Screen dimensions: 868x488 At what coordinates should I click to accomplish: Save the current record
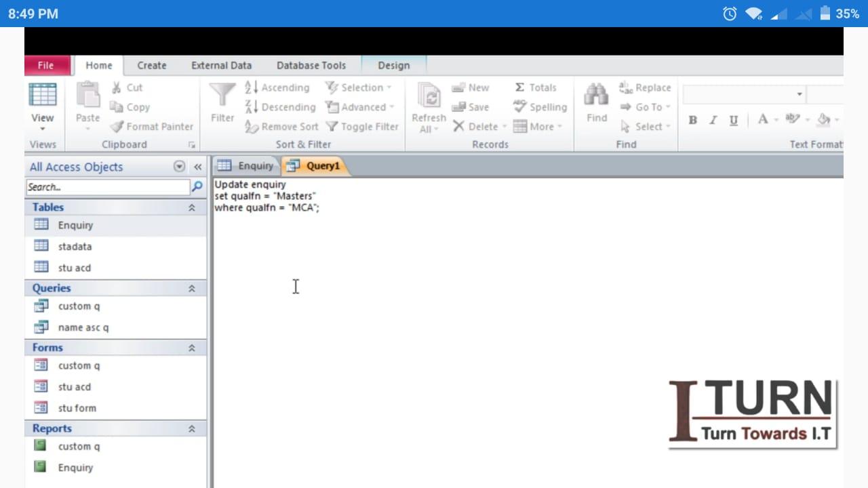pyautogui.click(x=470, y=107)
